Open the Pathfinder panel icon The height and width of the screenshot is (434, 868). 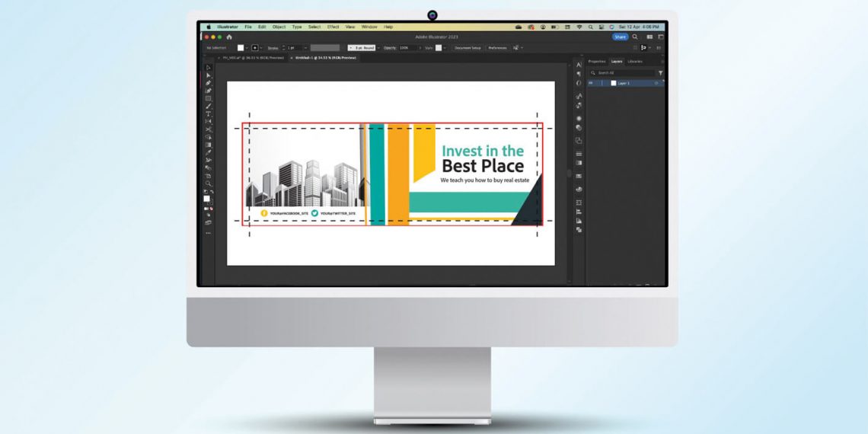[x=579, y=229]
